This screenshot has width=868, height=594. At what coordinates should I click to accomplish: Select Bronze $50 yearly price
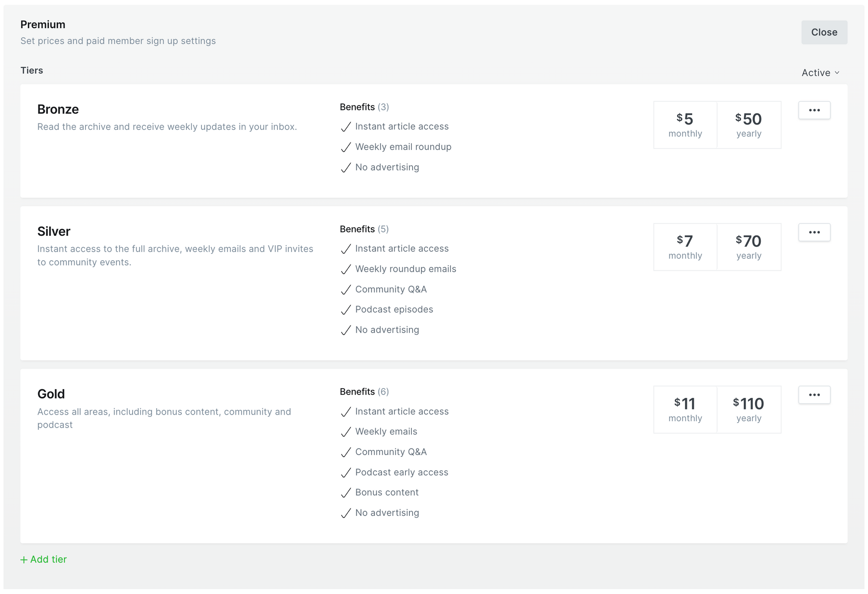[749, 125]
